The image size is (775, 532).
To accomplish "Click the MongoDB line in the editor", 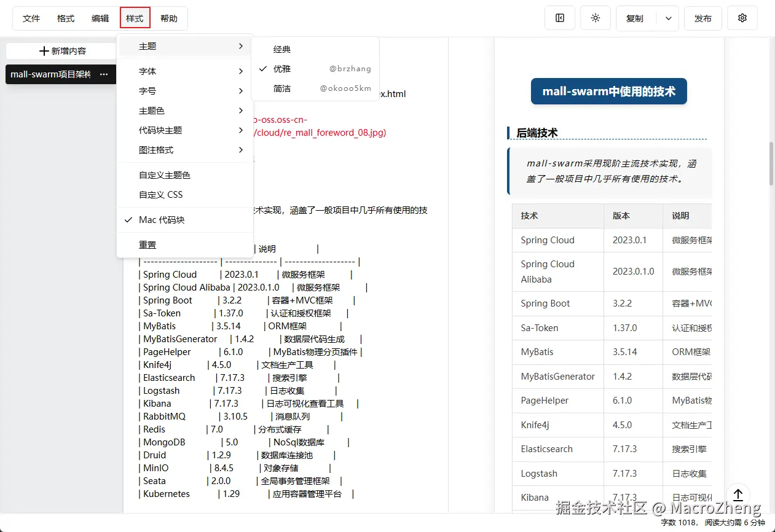I will point(245,442).
